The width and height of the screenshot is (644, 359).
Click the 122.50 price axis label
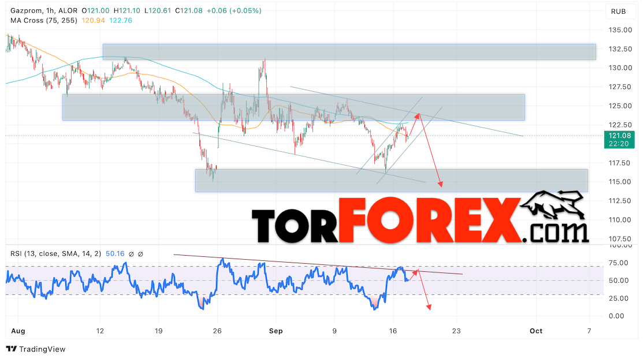pyautogui.click(x=620, y=125)
